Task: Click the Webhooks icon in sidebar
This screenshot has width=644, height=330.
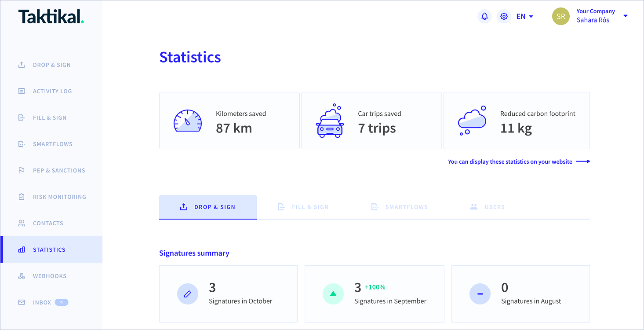Action: pos(22,276)
